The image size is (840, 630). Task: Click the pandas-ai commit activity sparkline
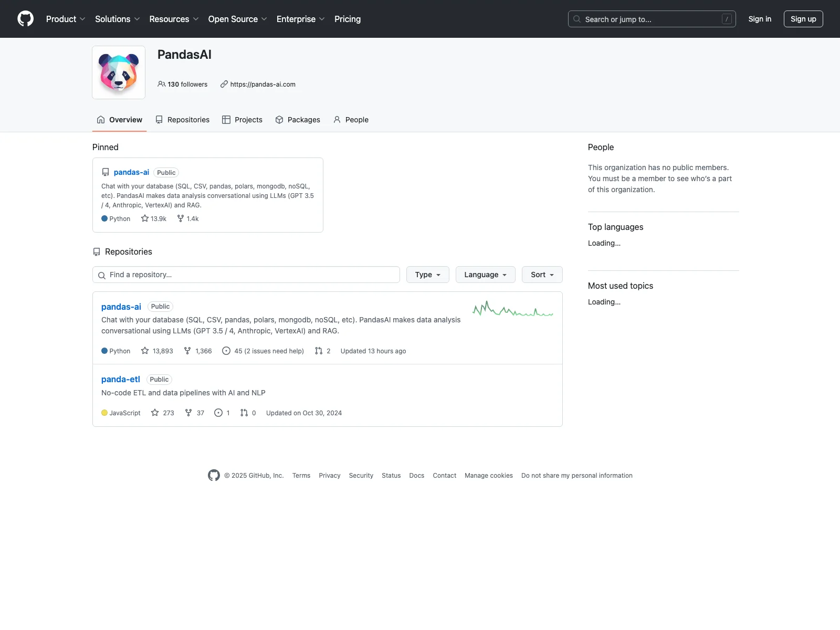coord(513,310)
